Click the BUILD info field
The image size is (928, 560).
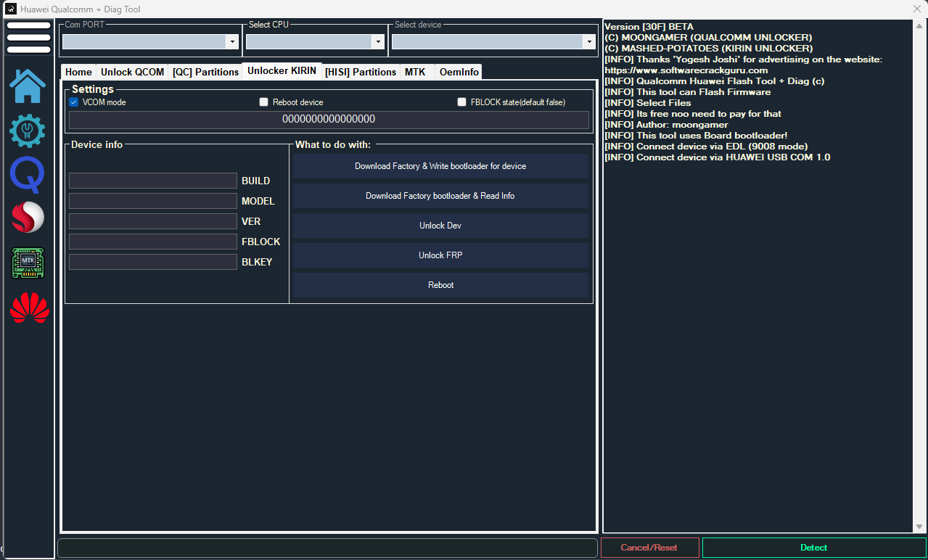tap(153, 181)
